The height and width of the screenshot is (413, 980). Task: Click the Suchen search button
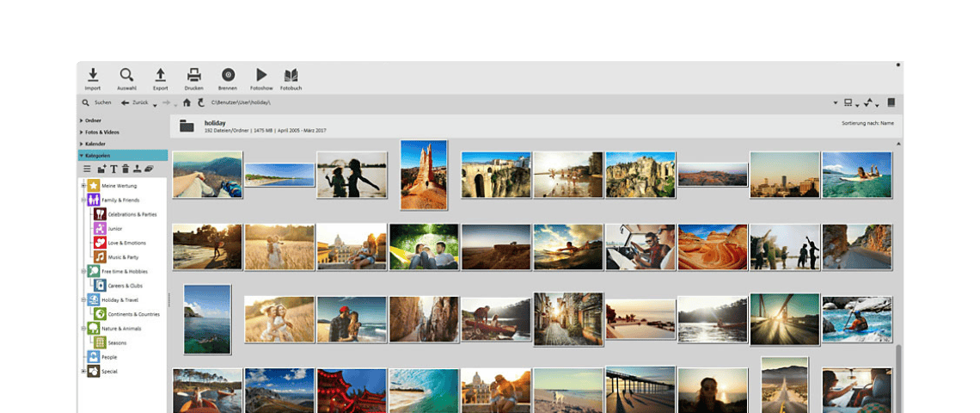96,102
